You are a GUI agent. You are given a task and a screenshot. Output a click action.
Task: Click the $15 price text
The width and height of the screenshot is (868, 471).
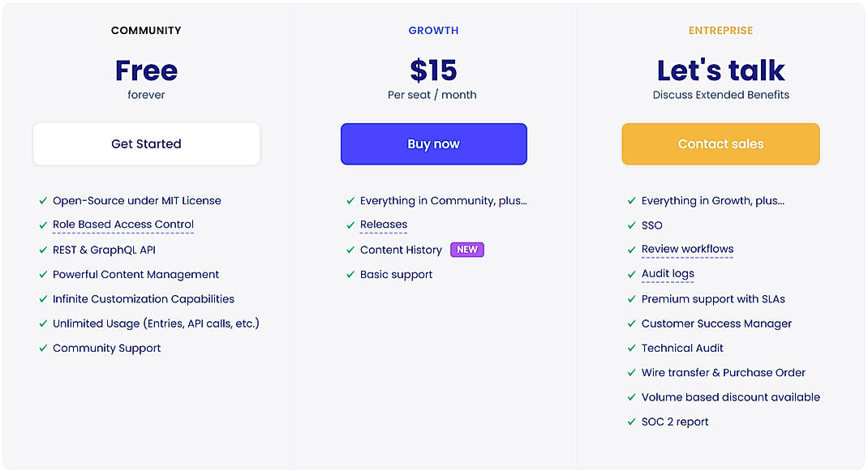(433, 71)
